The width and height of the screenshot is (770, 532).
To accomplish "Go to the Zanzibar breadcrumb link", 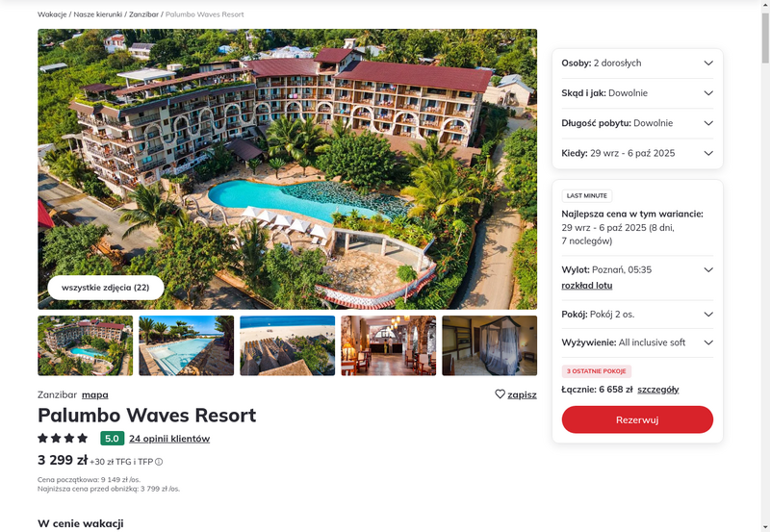I will coord(143,14).
